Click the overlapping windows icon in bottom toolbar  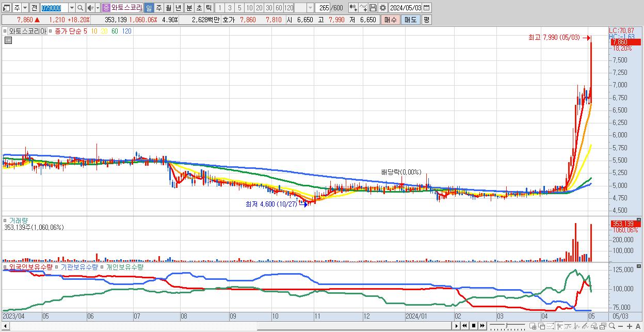pyautogui.click(x=542, y=326)
